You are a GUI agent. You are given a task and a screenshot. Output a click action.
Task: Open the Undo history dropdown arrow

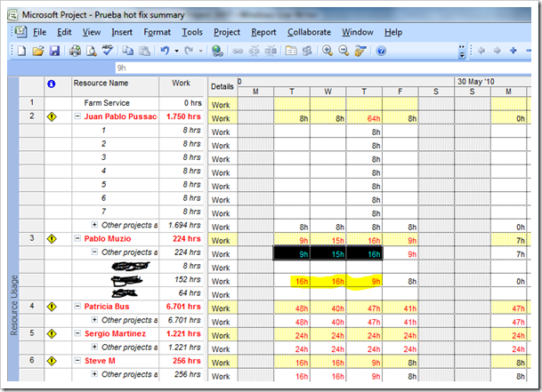[x=176, y=52]
